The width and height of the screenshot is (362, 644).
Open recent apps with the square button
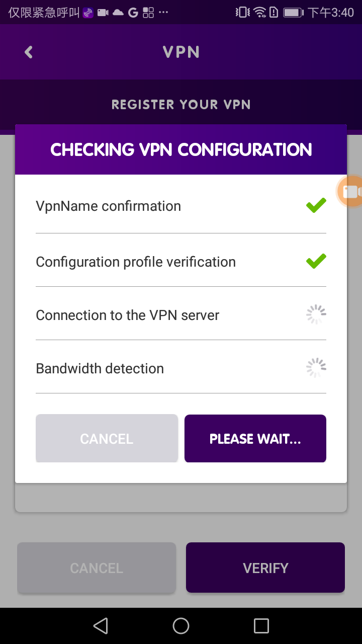click(261, 626)
